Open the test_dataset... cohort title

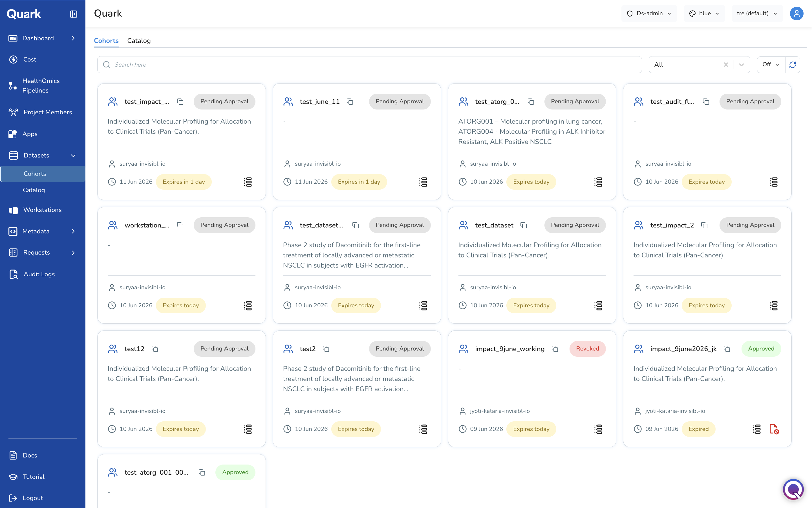tap(321, 225)
